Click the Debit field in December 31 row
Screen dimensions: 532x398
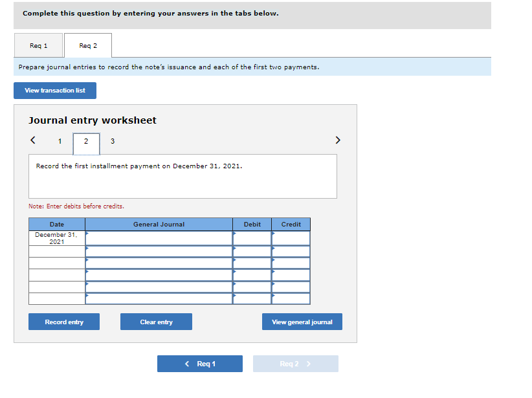(x=252, y=238)
